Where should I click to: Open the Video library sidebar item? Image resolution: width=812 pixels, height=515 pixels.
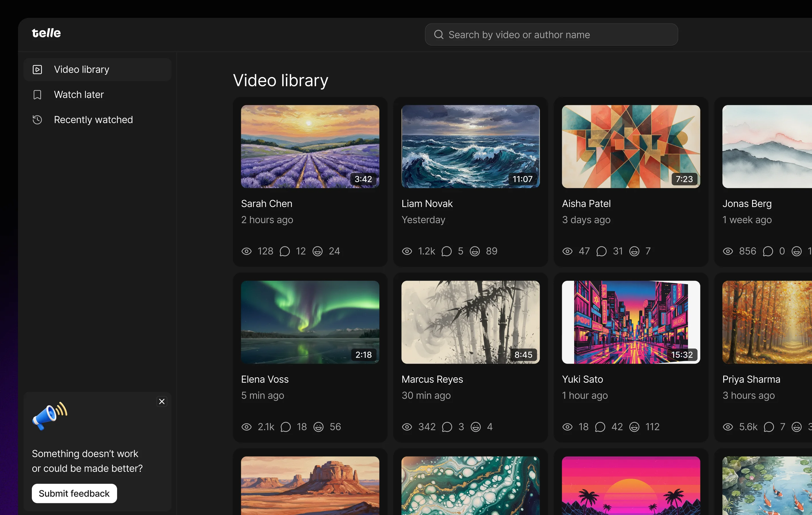(98, 70)
